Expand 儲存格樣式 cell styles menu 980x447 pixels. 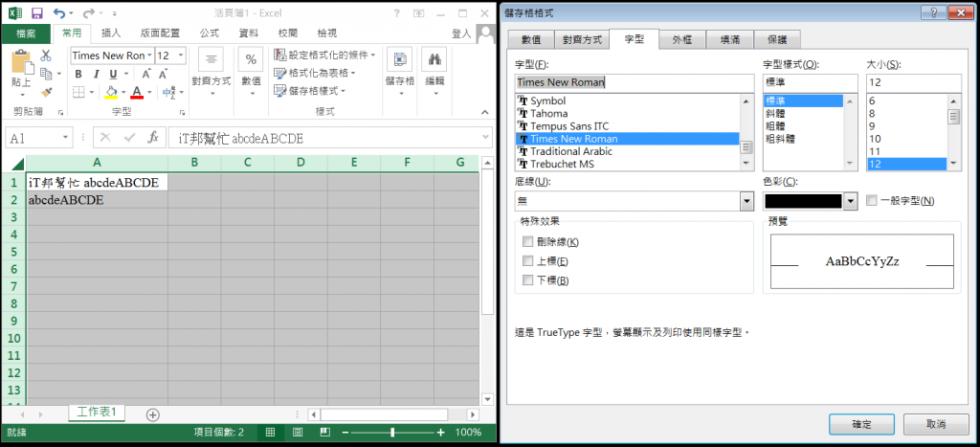tap(310, 91)
